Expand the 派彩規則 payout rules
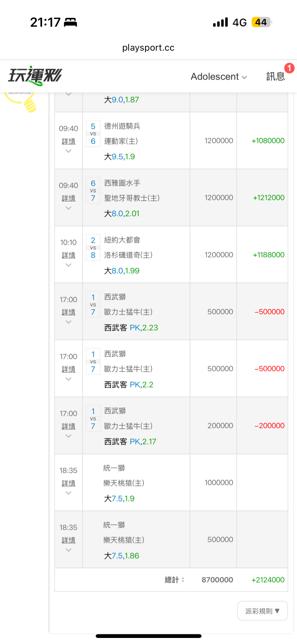 262,611
